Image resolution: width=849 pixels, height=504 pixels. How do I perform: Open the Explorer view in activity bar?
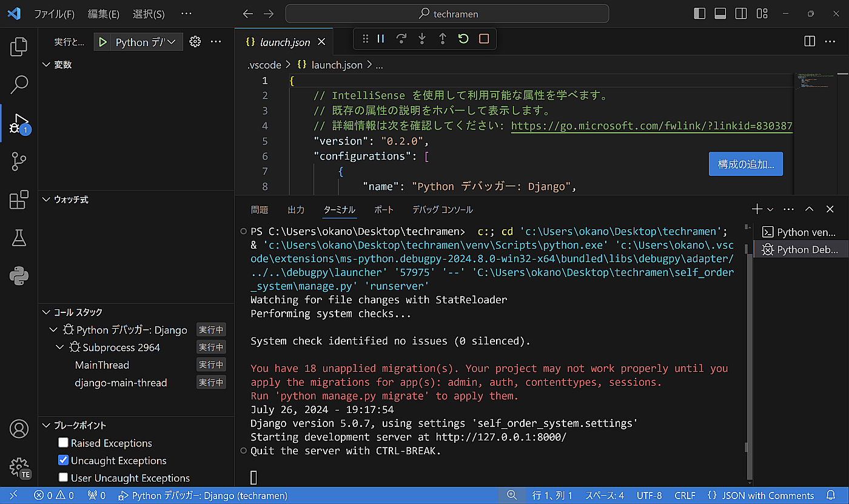(x=19, y=46)
